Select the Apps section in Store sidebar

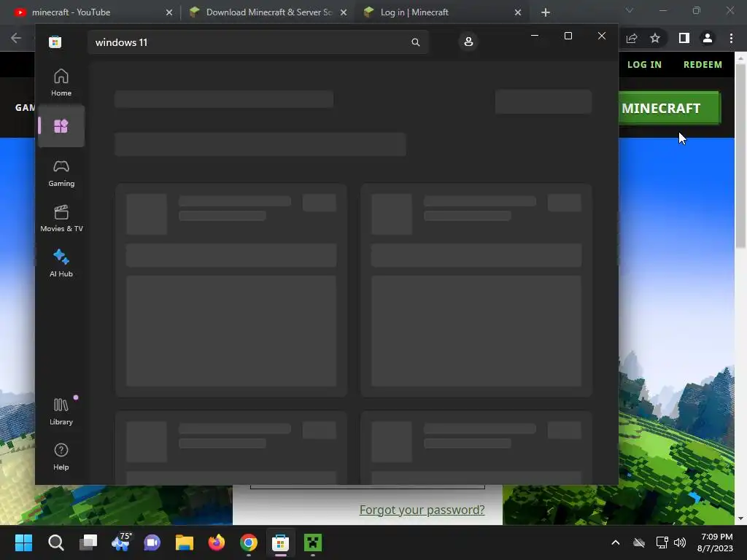[x=61, y=126]
